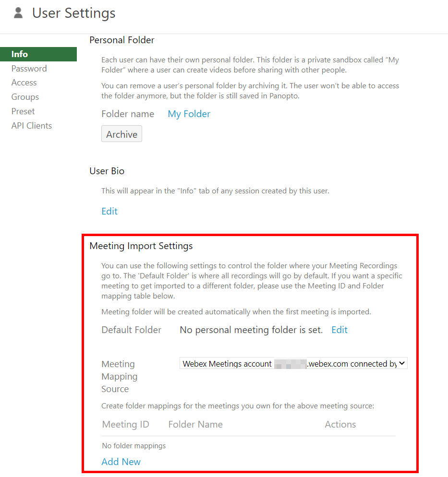Click the Personal Folder section heading
This screenshot has height=477, width=448.
tap(121, 40)
